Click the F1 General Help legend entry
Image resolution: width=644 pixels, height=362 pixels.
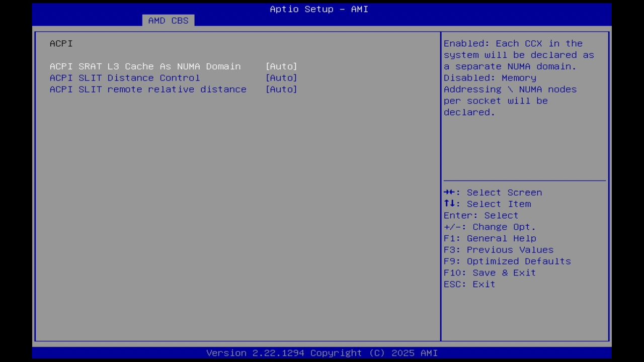pos(490,238)
